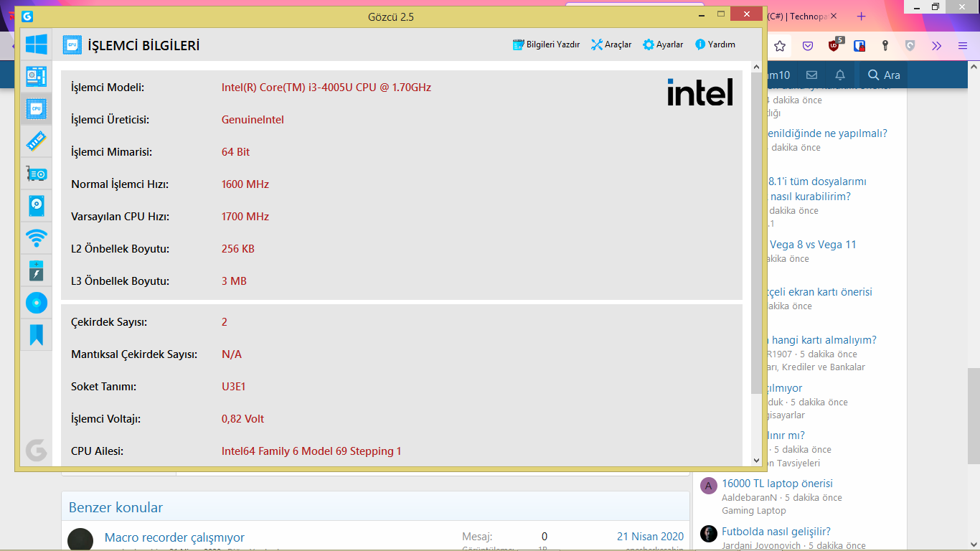The image size is (980, 551).
Task: Show more browser toolbar extensions
Action: (x=936, y=46)
